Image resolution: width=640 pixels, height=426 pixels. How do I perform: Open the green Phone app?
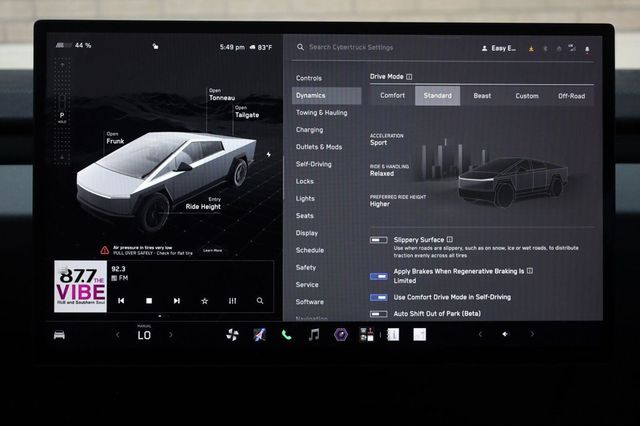coord(287,335)
